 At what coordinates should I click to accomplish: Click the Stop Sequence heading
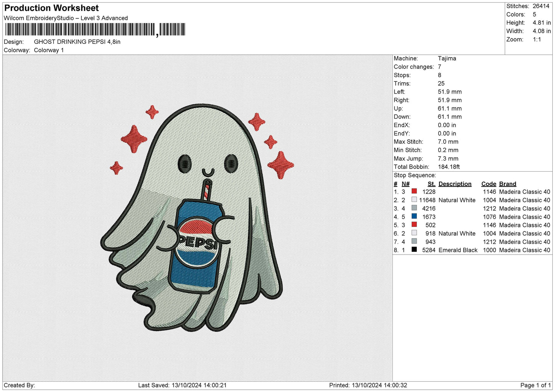(x=415, y=175)
